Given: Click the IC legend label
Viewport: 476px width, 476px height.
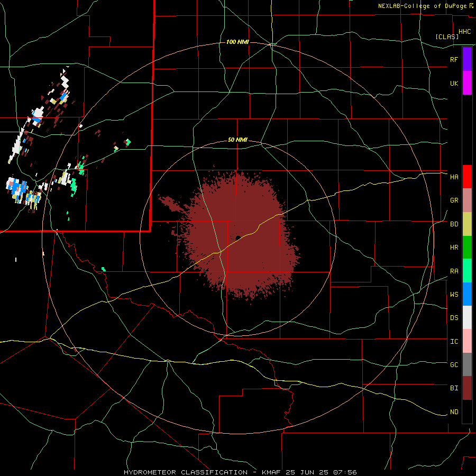Looking at the screenshot, I should click(x=454, y=341).
